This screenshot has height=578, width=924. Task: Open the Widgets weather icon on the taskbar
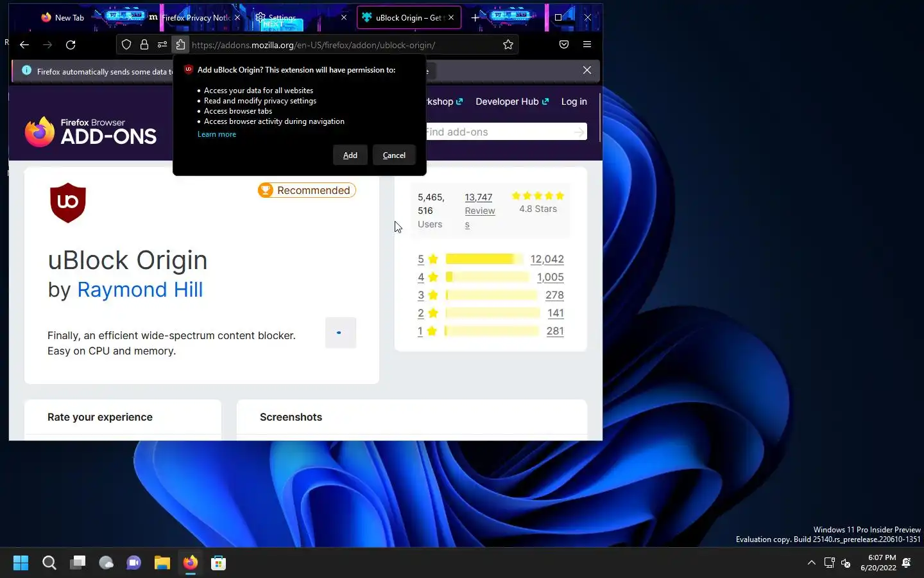(106, 563)
